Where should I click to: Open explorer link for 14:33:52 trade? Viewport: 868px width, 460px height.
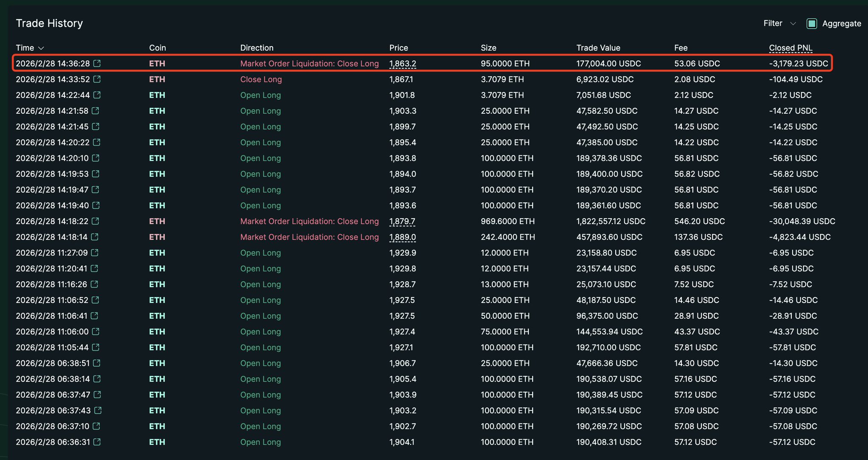(x=97, y=79)
